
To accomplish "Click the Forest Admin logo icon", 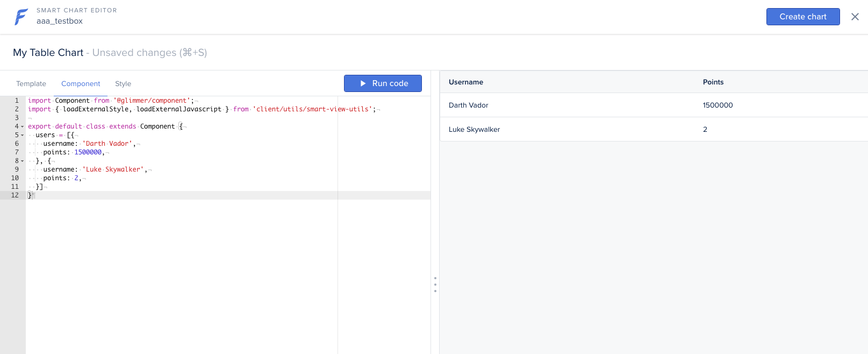I will (21, 17).
